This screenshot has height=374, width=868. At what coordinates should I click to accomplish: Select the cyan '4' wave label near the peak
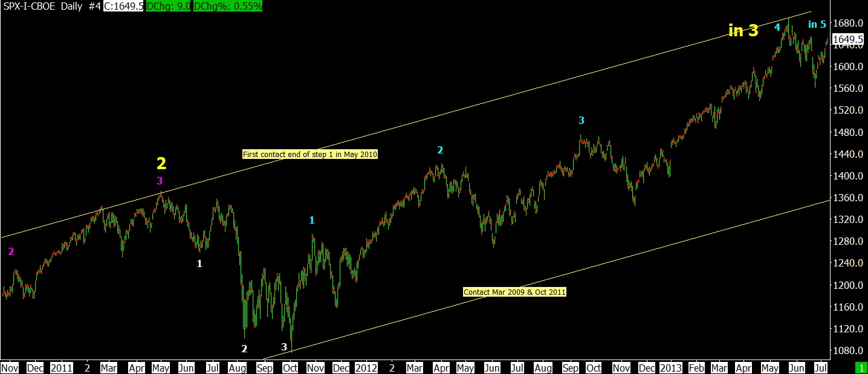(x=777, y=27)
